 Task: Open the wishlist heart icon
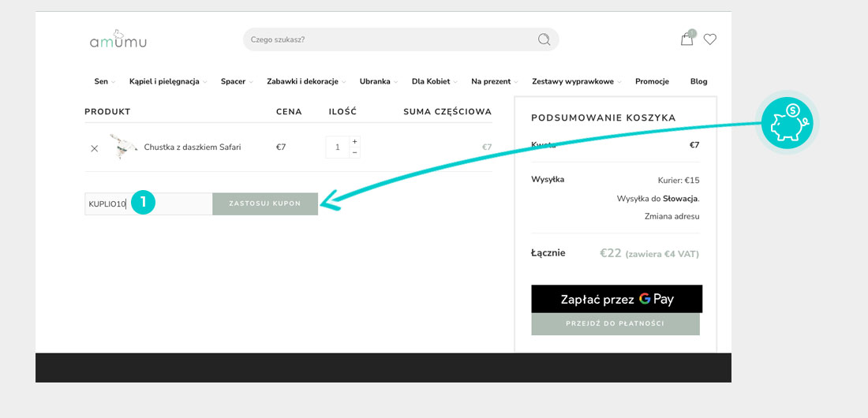click(710, 39)
